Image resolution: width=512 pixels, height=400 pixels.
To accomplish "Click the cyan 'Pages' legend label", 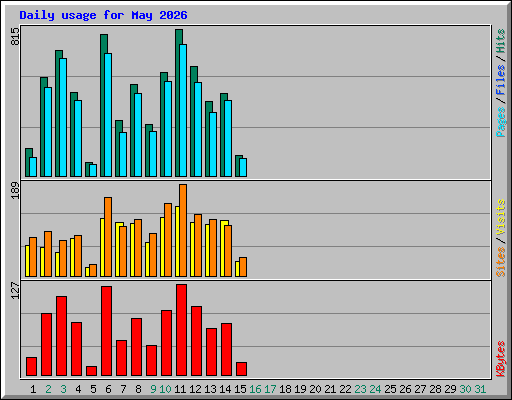I will (500, 122).
